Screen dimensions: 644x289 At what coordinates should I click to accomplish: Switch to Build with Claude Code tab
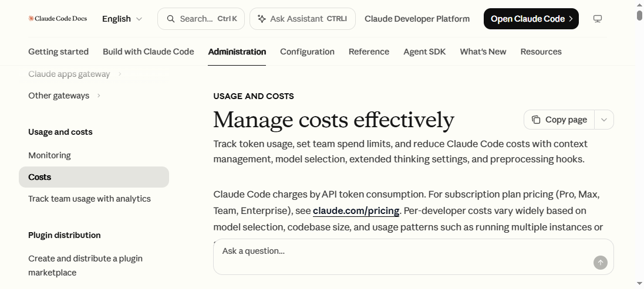pyautogui.click(x=149, y=52)
